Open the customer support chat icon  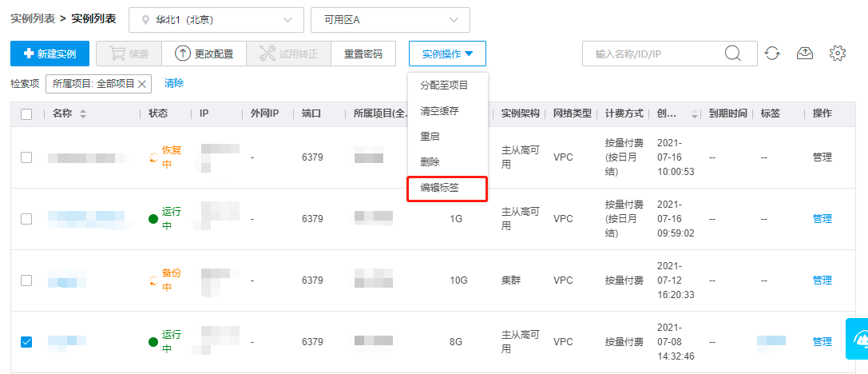pos(857,339)
